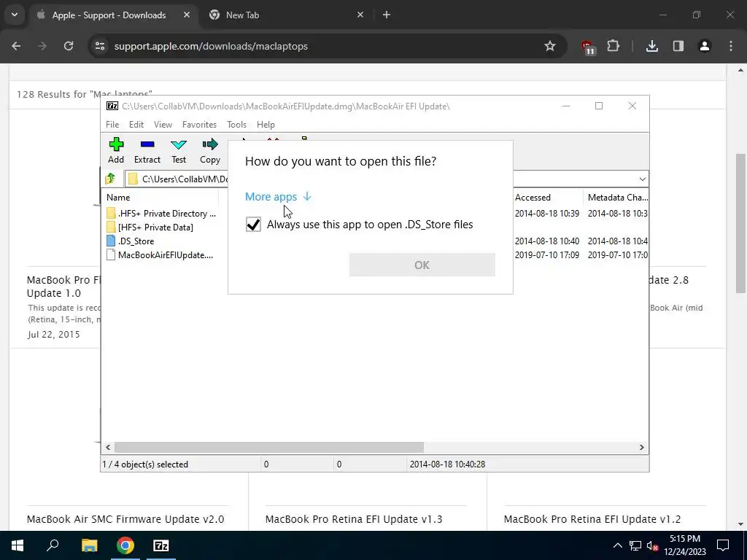This screenshot has width=747, height=560.
Task: Click the site information icon in address bar
Action: pyautogui.click(x=99, y=46)
